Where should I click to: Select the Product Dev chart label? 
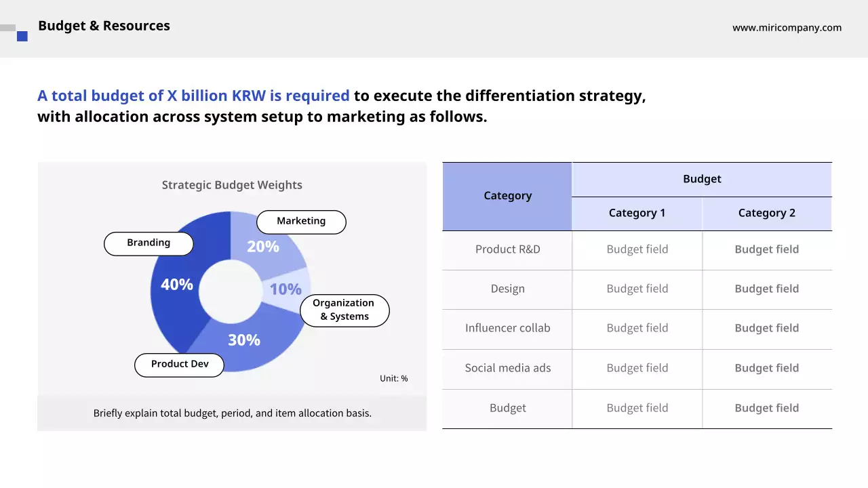coord(179,365)
